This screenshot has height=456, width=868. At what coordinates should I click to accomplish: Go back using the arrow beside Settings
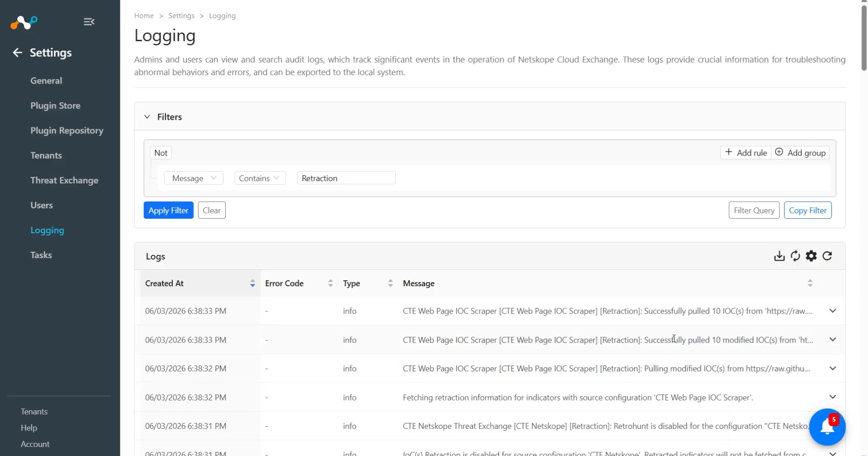pos(17,52)
